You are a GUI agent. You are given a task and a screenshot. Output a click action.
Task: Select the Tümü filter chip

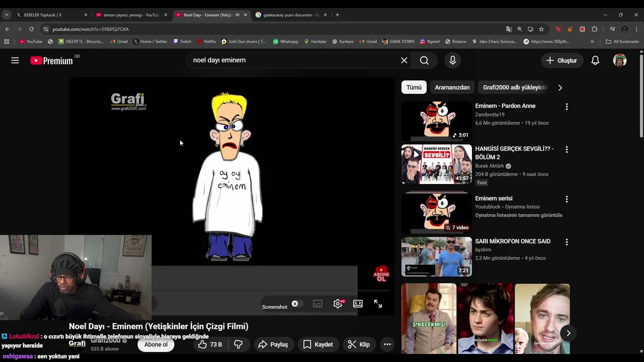tap(414, 87)
